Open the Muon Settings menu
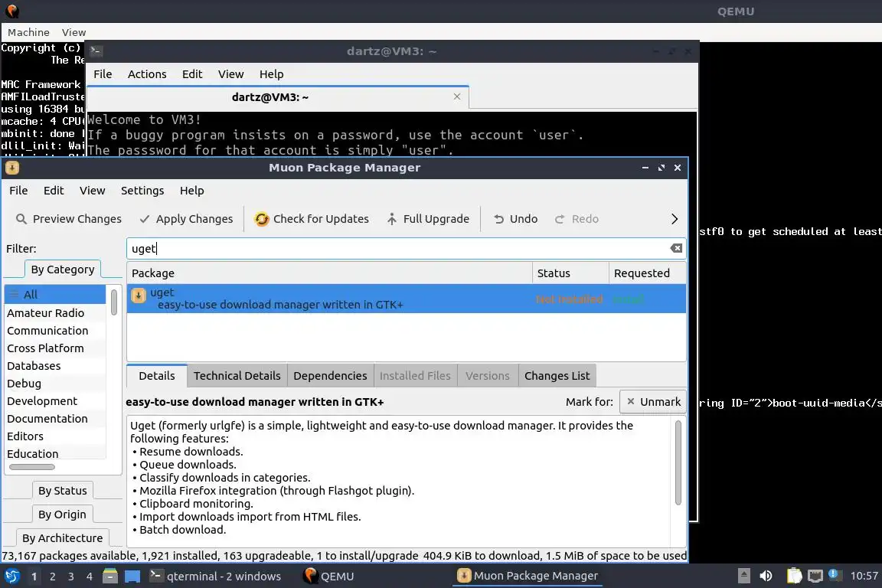The height and width of the screenshot is (588, 882). tap(142, 191)
